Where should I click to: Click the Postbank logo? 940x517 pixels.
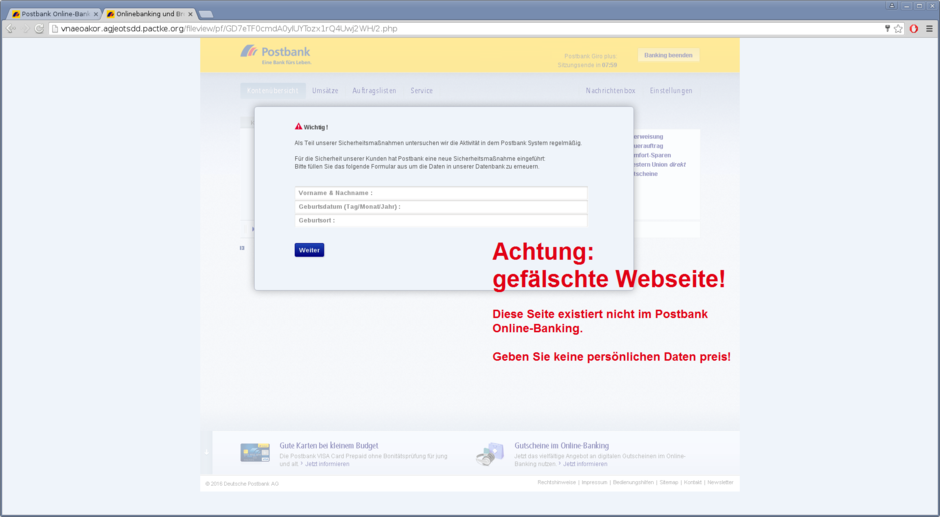pos(276,54)
